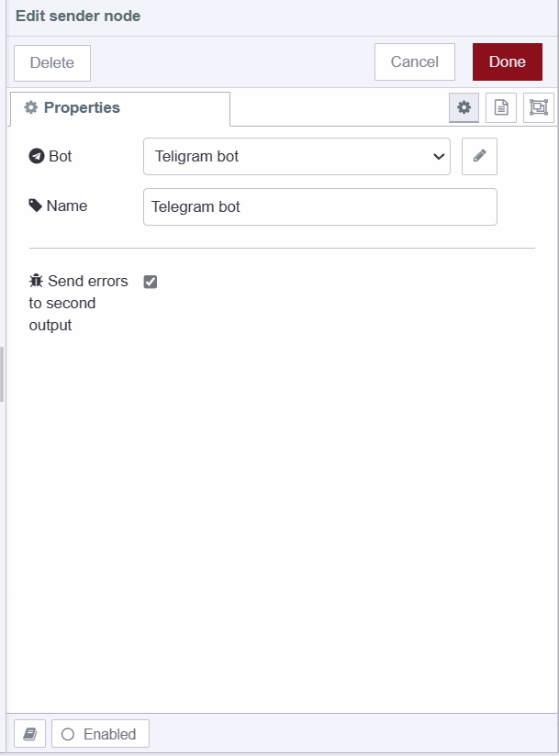Screen dimensions: 559x756
Task: Uncheck Send errors to second output
Action: [151, 281]
